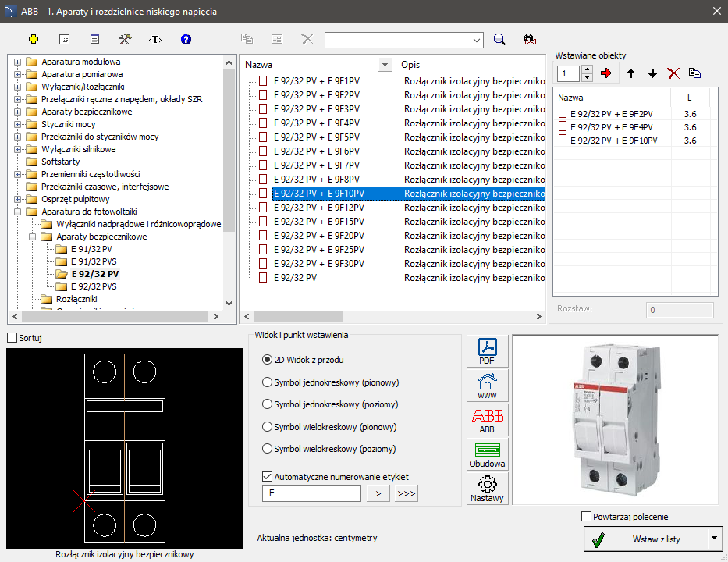This screenshot has width=728, height=562.
Task: Select E 92/32 PV + E 9F15PV row
Action: [318, 221]
